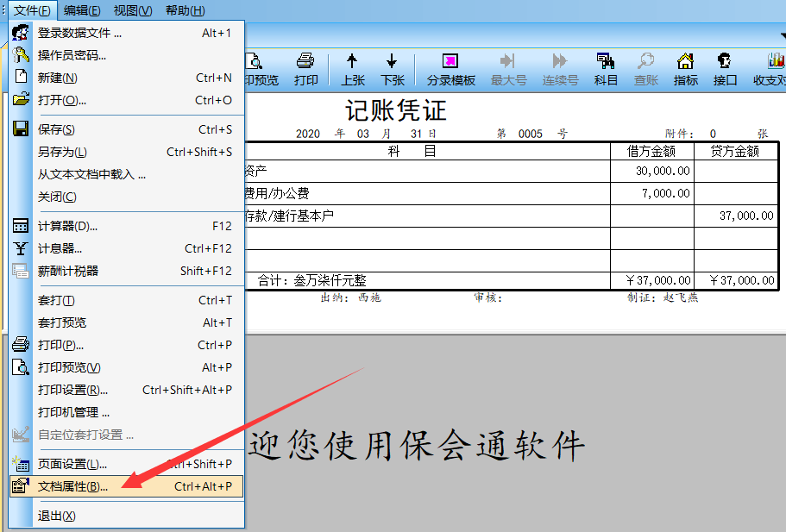Choose 登录数据文件 from File menu
The height and width of the screenshot is (532, 786).
pyautogui.click(x=79, y=33)
